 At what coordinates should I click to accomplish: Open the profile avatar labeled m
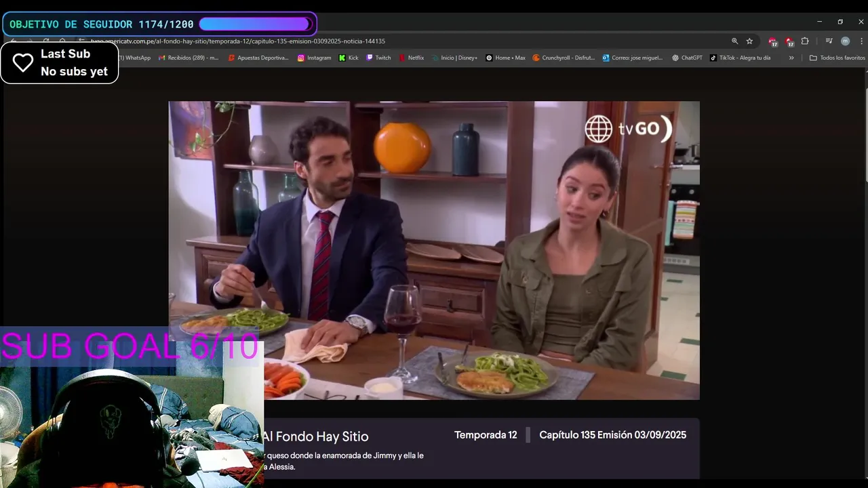pyautogui.click(x=845, y=41)
